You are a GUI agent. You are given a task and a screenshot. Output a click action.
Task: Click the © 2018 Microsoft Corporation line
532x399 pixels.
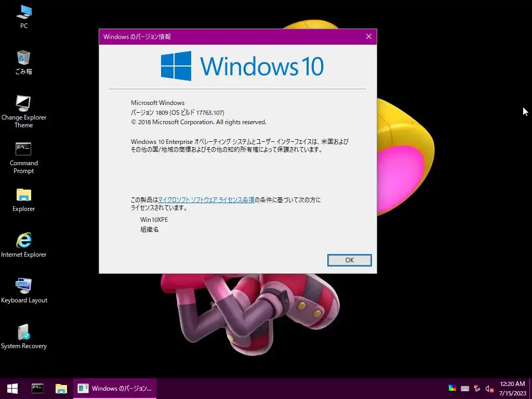tap(198, 122)
